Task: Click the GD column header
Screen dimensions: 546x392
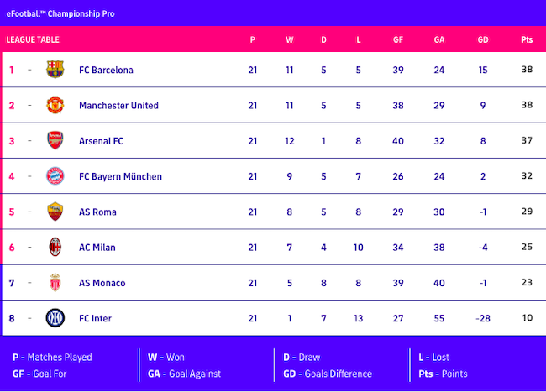Action: [x=483, y=39]
